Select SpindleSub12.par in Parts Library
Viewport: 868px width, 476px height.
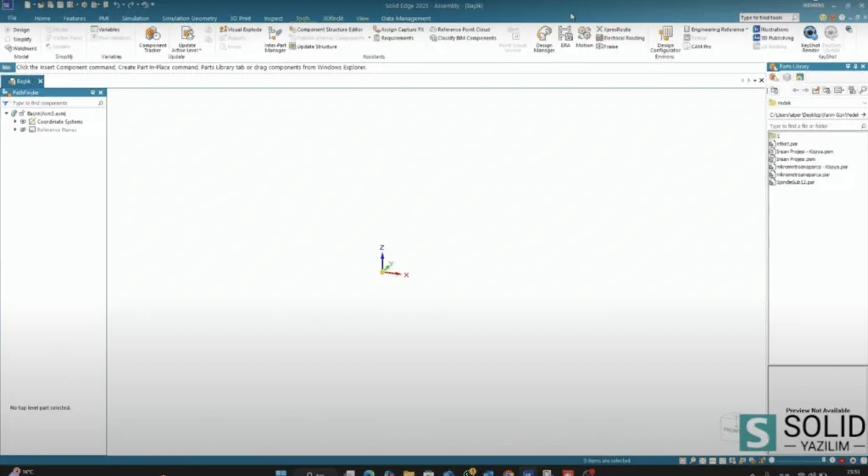click(x=792, y=182)
